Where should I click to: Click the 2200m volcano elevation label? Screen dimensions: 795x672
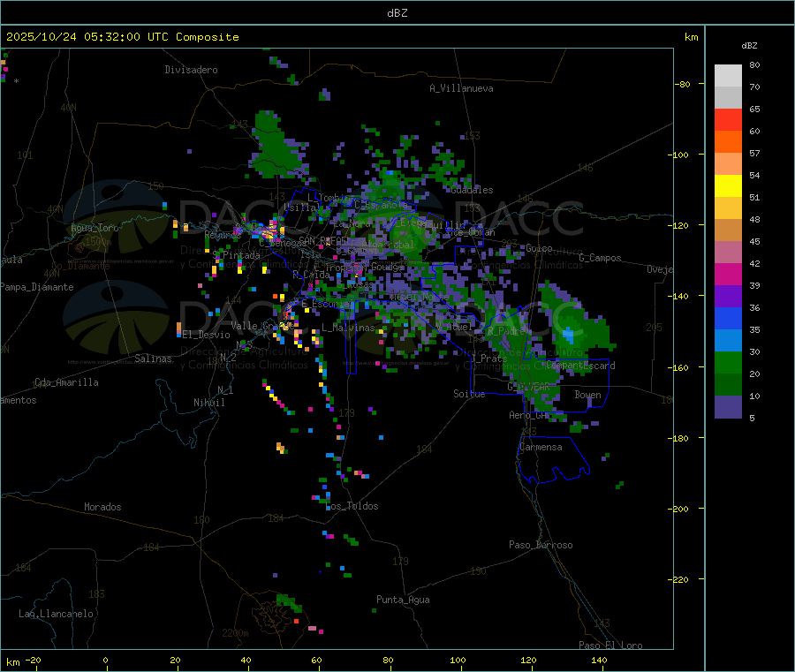pyautogui.click(x=235, y=633)
